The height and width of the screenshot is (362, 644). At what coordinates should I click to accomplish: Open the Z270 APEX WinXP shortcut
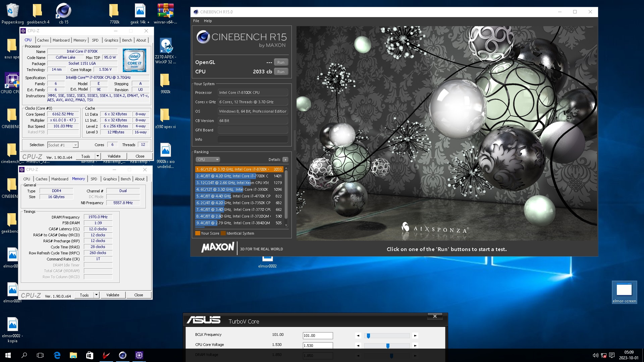click(x=165, y=50)
